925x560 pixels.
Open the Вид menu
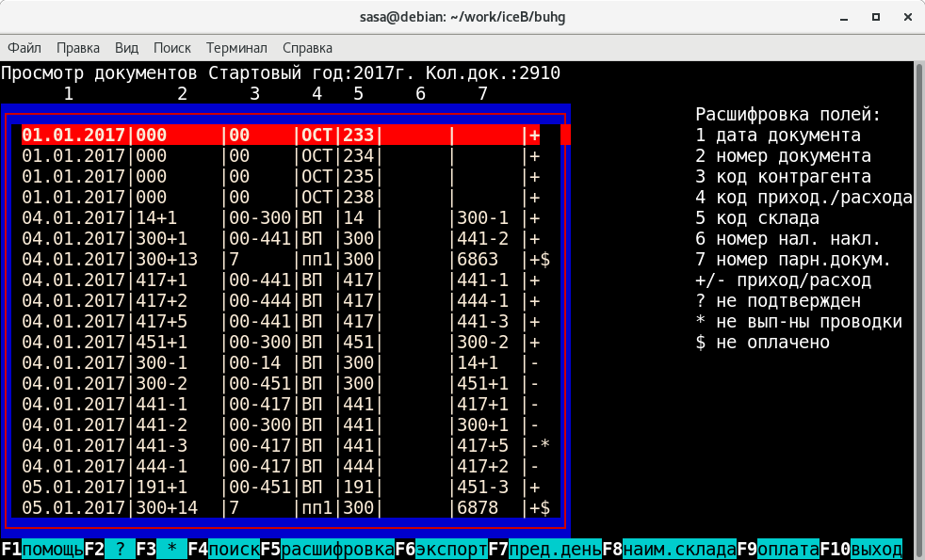tap(126, 48)
